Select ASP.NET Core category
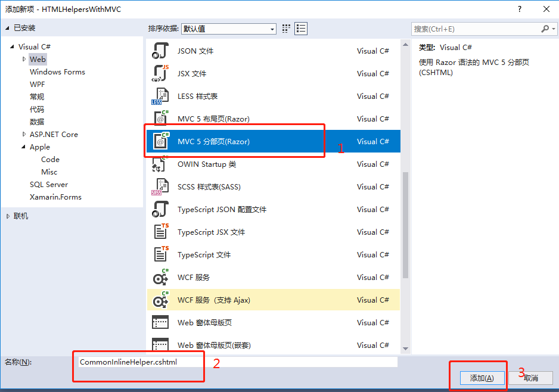Viewport: 559px width, 392px height. click(x=54, y=135)
